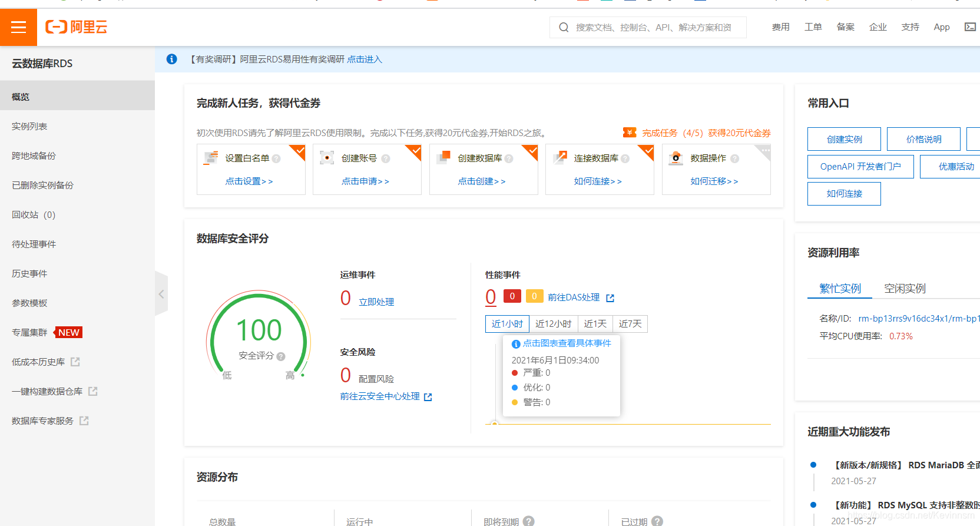Viewport: 980px width, 526px height.
Task: Open 支持 in the top navigation
Action: (x=910, y=27)
